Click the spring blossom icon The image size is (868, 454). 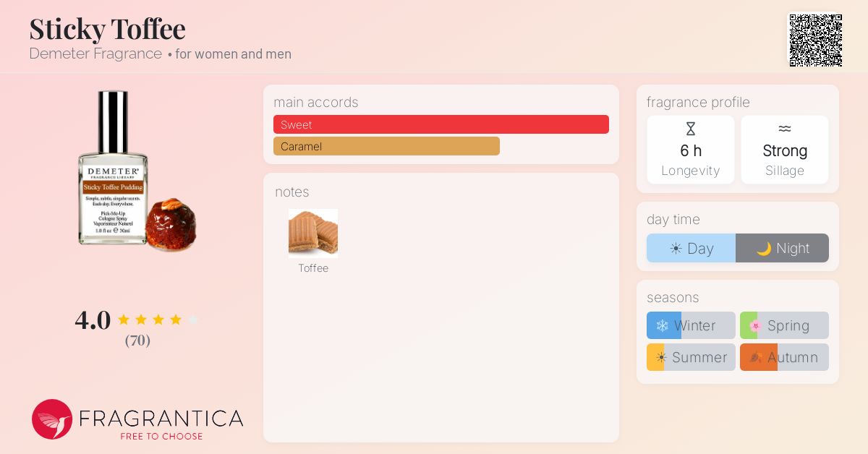(755, 326)
